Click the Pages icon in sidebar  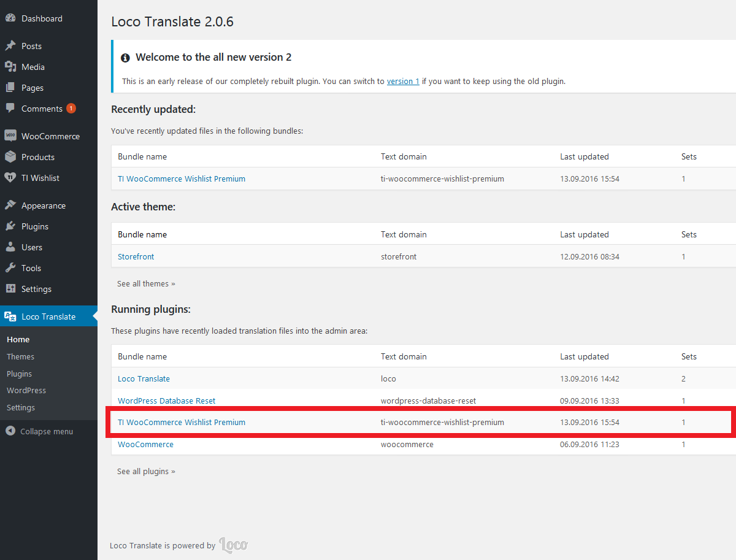(x=10, y=88)
